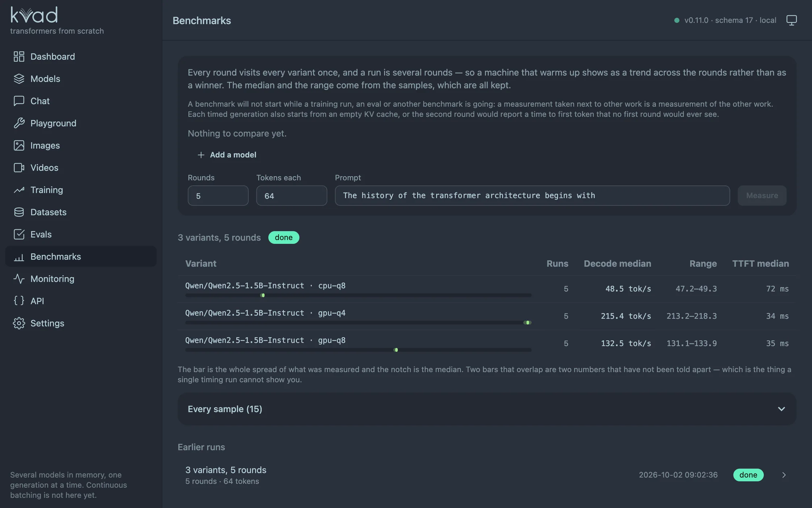Open the Dashboard grid icon
This screenshot has height=508, width=812.
coord(19,57)
